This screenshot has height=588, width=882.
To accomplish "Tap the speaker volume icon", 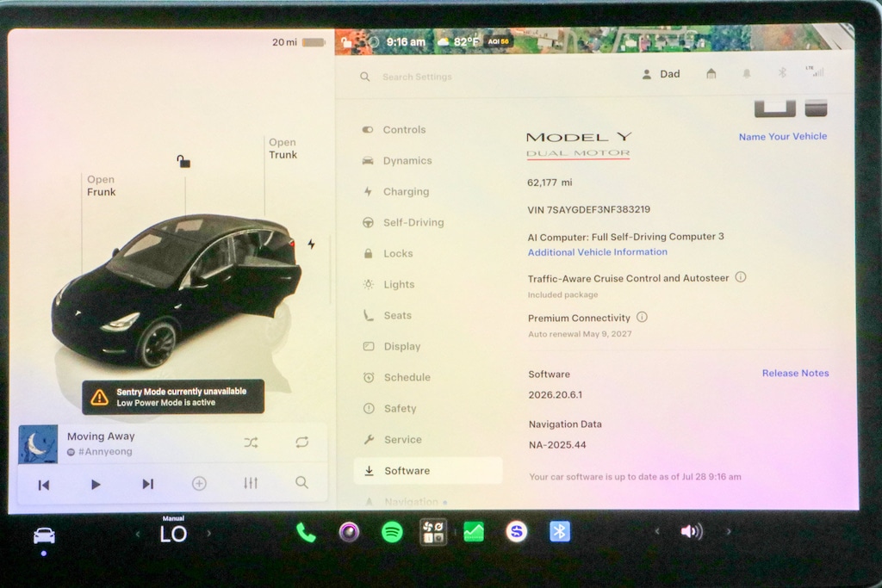I will [x=692, y=531].
